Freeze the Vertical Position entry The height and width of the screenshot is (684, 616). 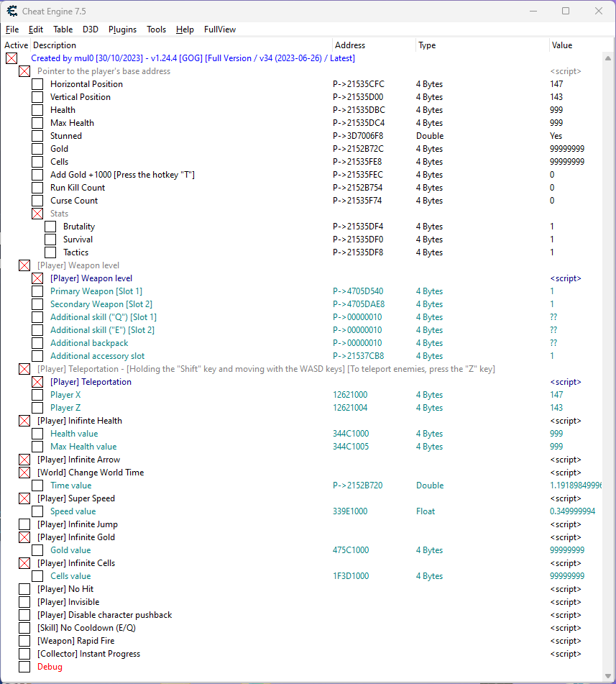(37, 97)
